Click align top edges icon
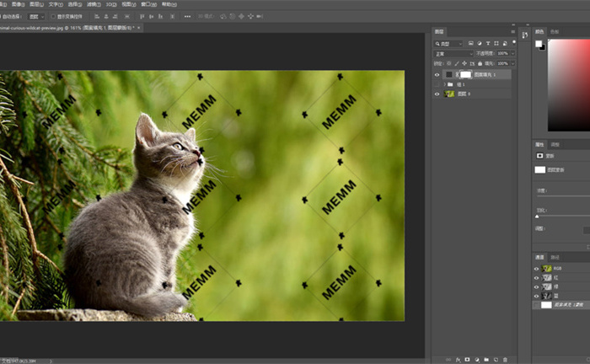 [x=142, y=16]
